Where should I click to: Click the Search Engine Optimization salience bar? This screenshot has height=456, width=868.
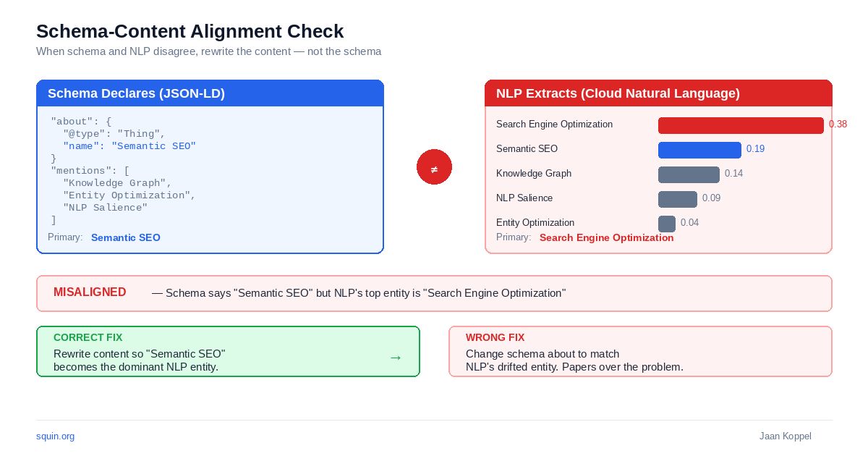tap(741, 125)
